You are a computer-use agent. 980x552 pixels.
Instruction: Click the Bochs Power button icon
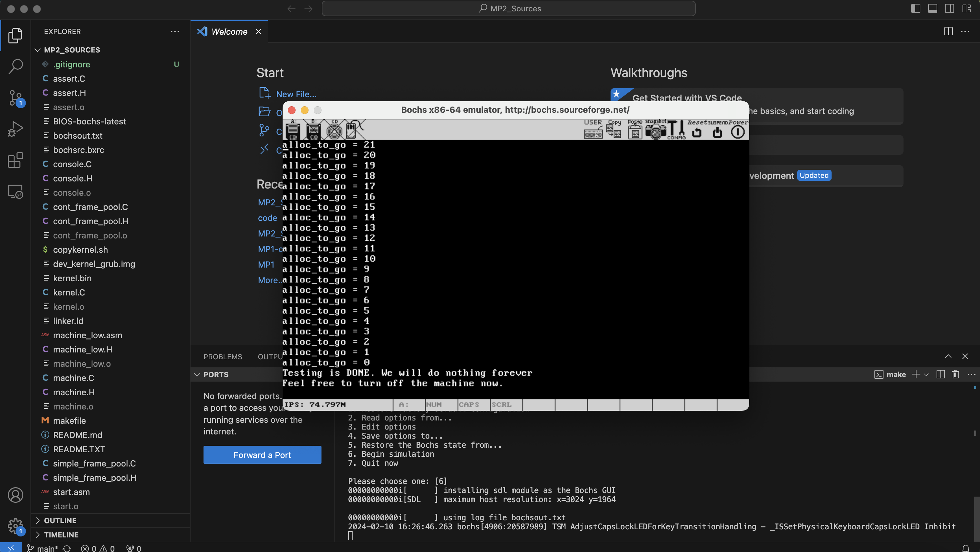[x=738, y=132]
